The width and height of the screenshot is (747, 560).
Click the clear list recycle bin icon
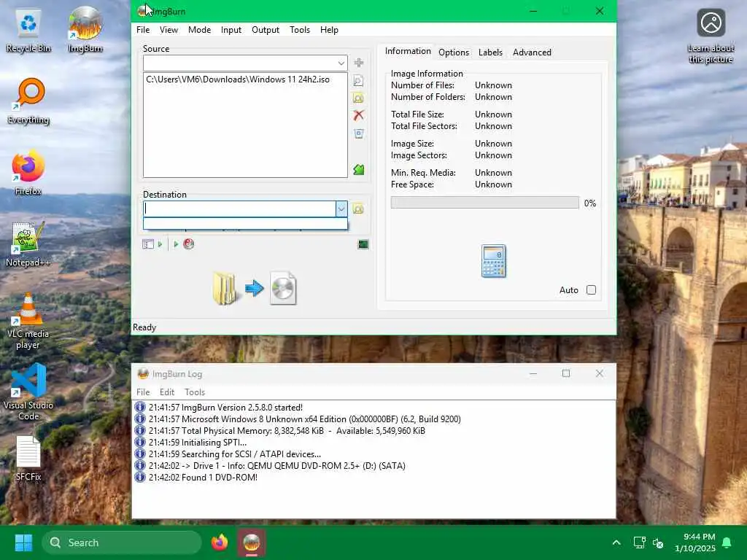coord(359,133)
